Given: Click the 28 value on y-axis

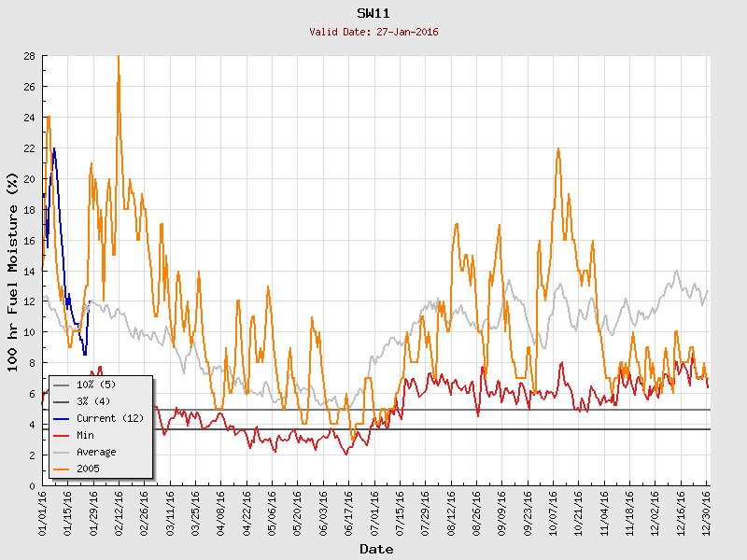Looking at the screenshot, I should [29, 56].
